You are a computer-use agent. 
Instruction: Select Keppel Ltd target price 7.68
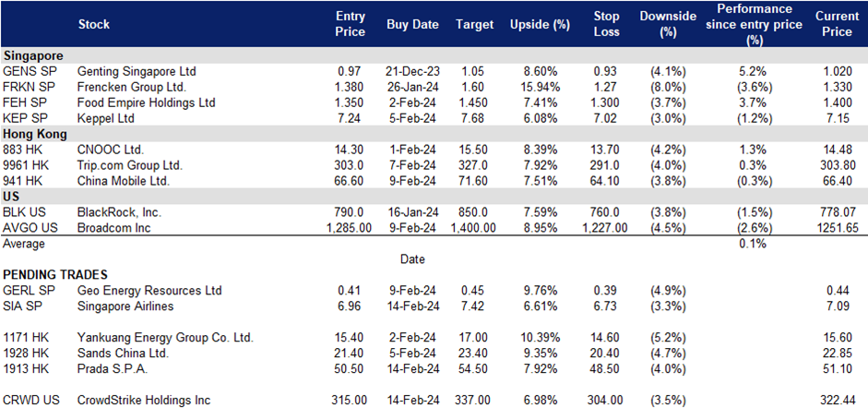(x=473, y=118)
